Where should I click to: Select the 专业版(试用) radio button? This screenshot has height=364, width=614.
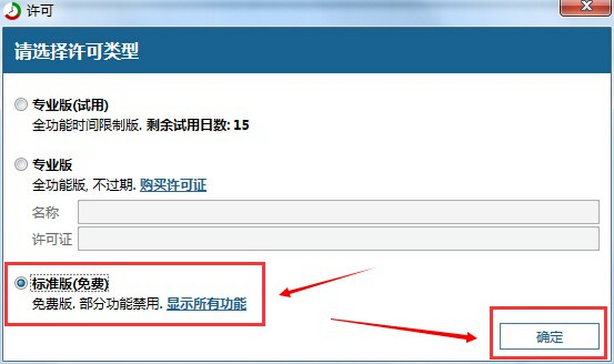click(21, 105)
